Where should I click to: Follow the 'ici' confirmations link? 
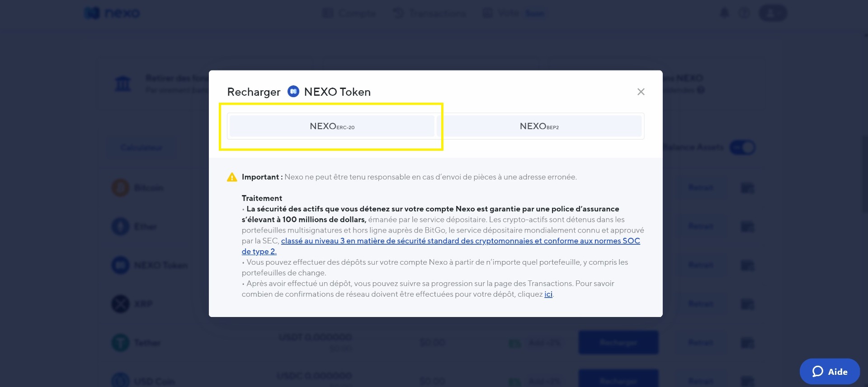click(x=548, y=294)
